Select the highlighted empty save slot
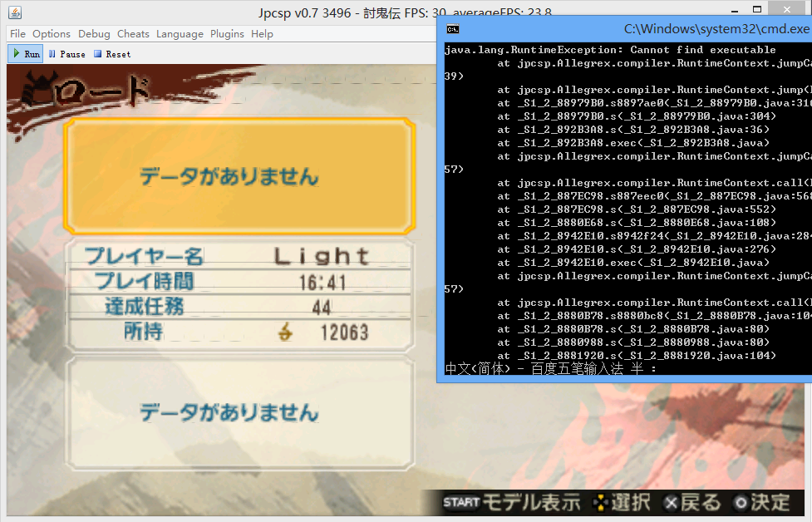 pos(239,176)
